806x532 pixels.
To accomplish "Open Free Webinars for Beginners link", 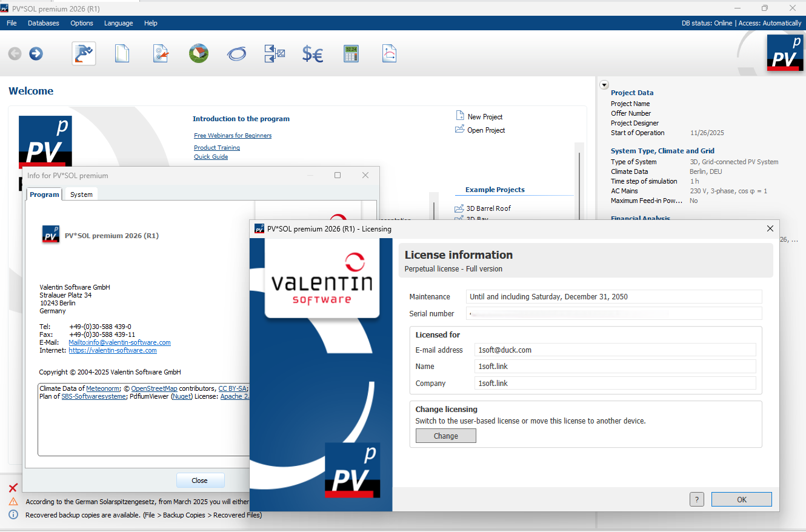I will point(233,136).
